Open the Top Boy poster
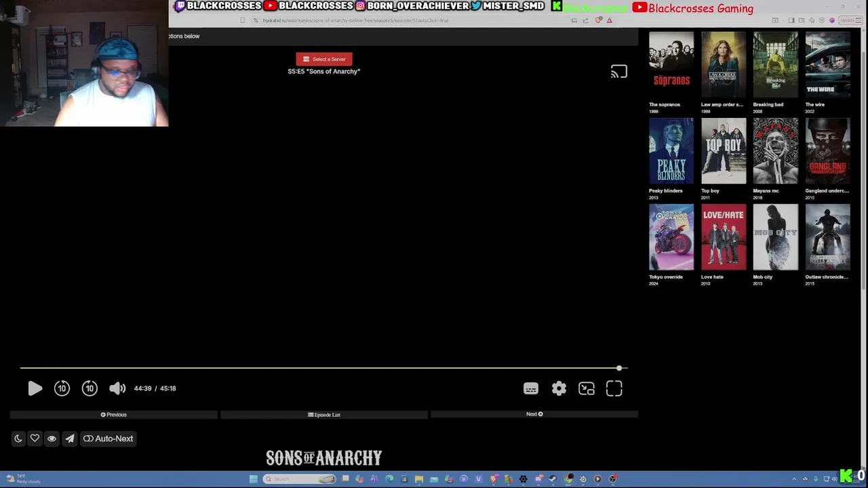 724,150
